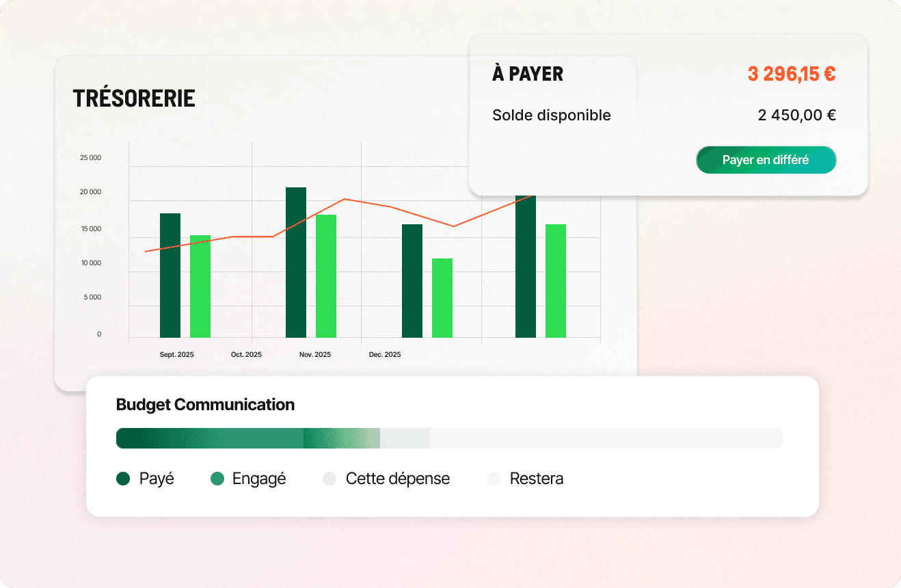Select the dark green Payé legend dot

click(x=123, y=479)
